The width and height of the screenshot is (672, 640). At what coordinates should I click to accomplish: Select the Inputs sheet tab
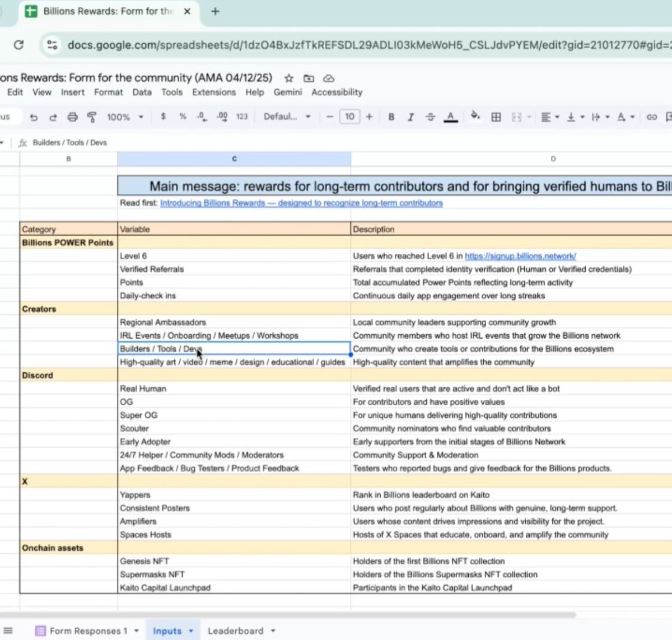pyautogui.click(x=167, y=631)
